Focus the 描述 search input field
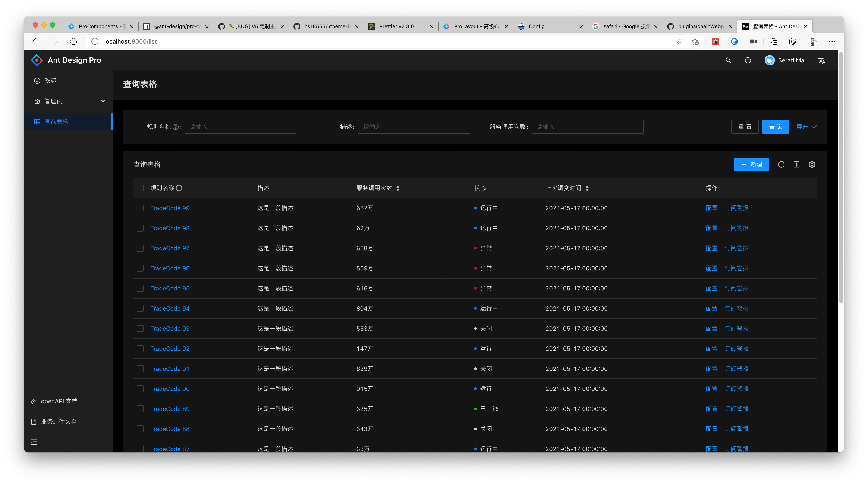The width and height of the screenshot is (868, 484). tap(414, 127)
